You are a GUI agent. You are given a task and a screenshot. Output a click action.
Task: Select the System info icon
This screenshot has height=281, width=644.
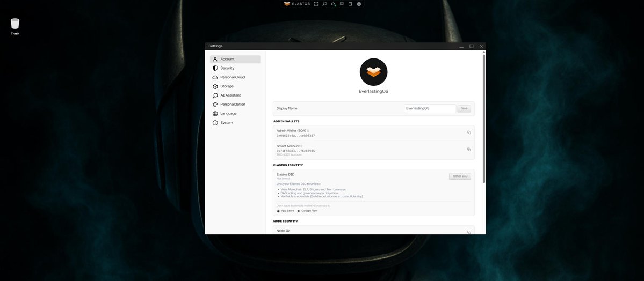point(215,123)
